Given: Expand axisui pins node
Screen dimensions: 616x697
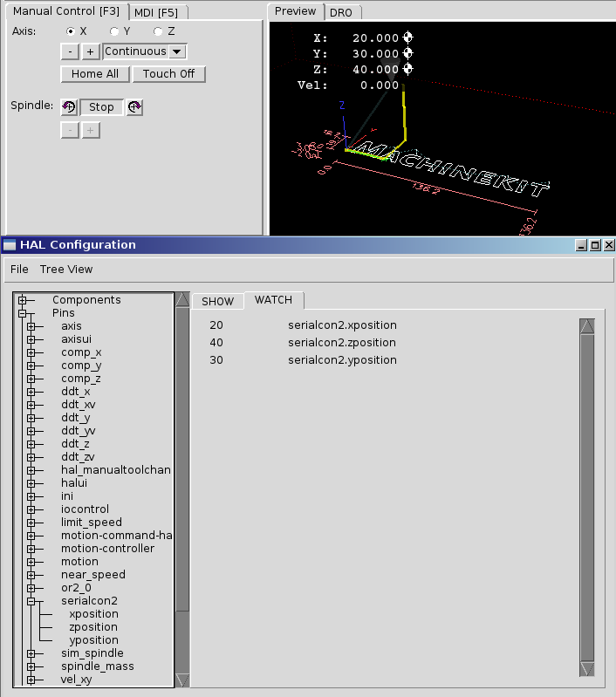Looking at the screenshot, I should (x=31, y=339).
